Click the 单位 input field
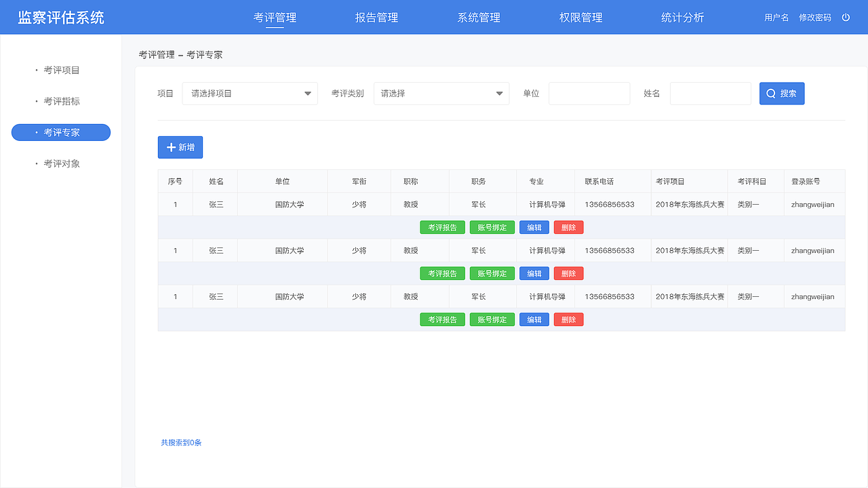 [x=589, y=93]
